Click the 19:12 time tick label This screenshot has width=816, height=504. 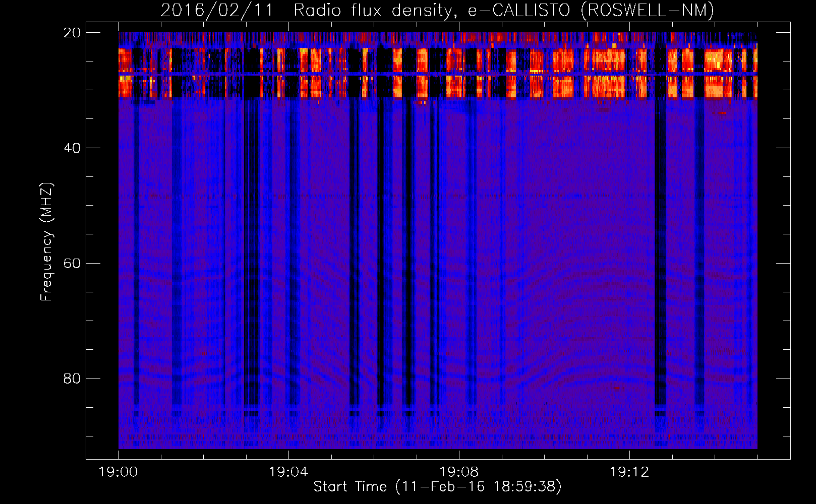(x=629, y=472)
